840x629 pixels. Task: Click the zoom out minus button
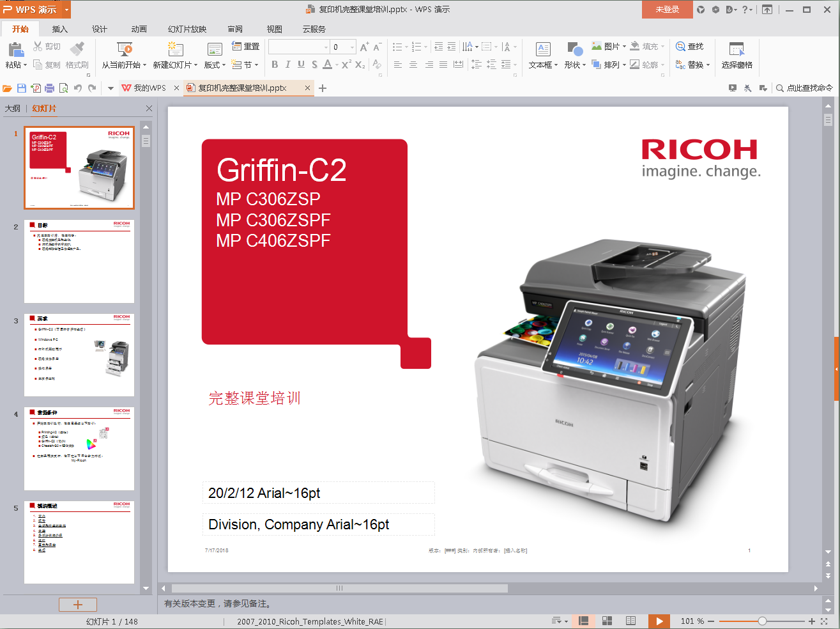click(x=711, y=621)
